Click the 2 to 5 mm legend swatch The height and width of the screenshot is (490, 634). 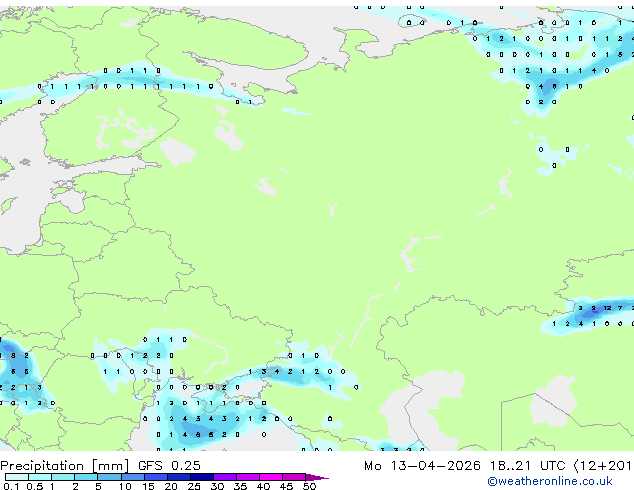(x=86, y=477)
